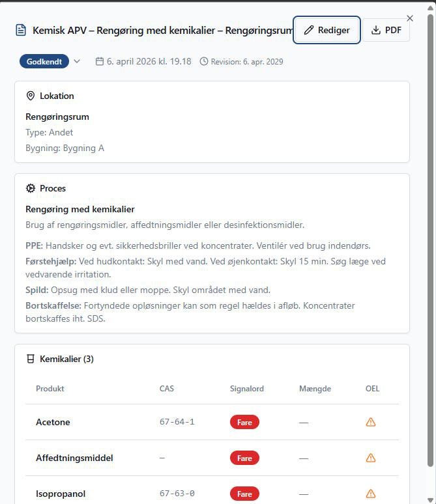Close the dialog with the X button
Image resolution: width=436 pixels, height=504 pixels.
(x=410, y=18)
